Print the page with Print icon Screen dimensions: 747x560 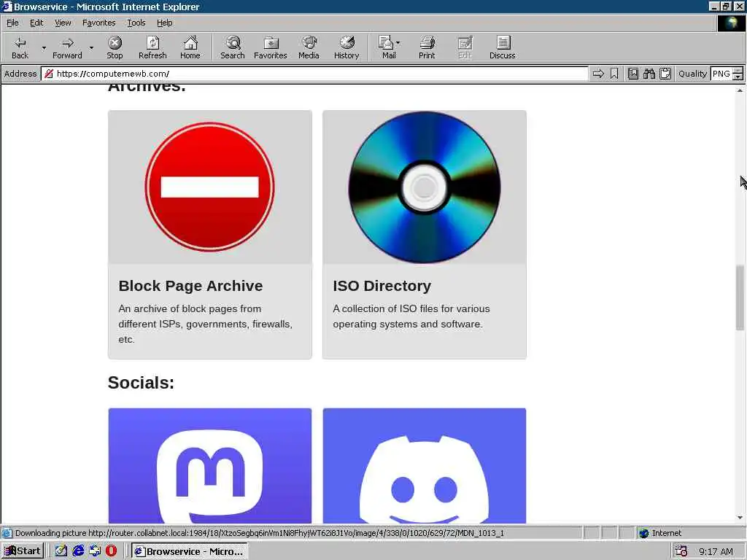[427, 47]
